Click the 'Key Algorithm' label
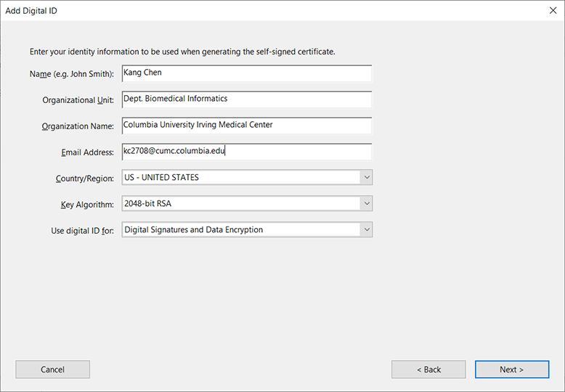Viewport: 565px width, 392px height. tap(87, 205)
